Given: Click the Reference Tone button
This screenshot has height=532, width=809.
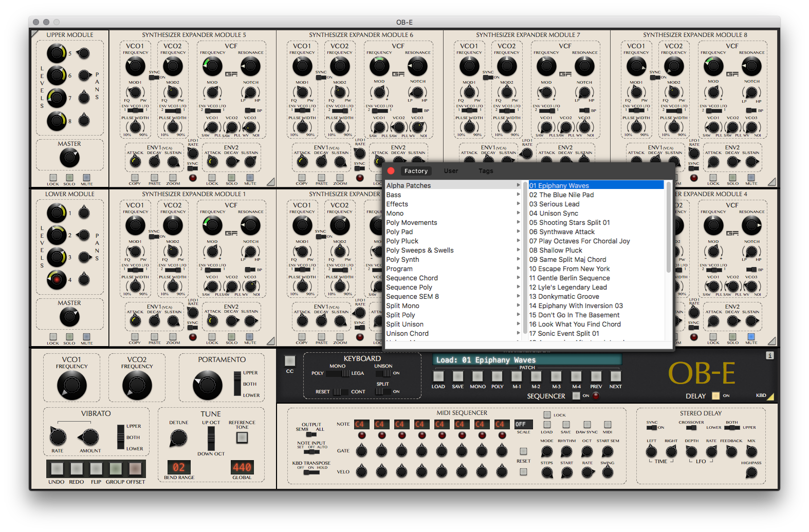Looking at the screenshot, I should coord(242,438).
